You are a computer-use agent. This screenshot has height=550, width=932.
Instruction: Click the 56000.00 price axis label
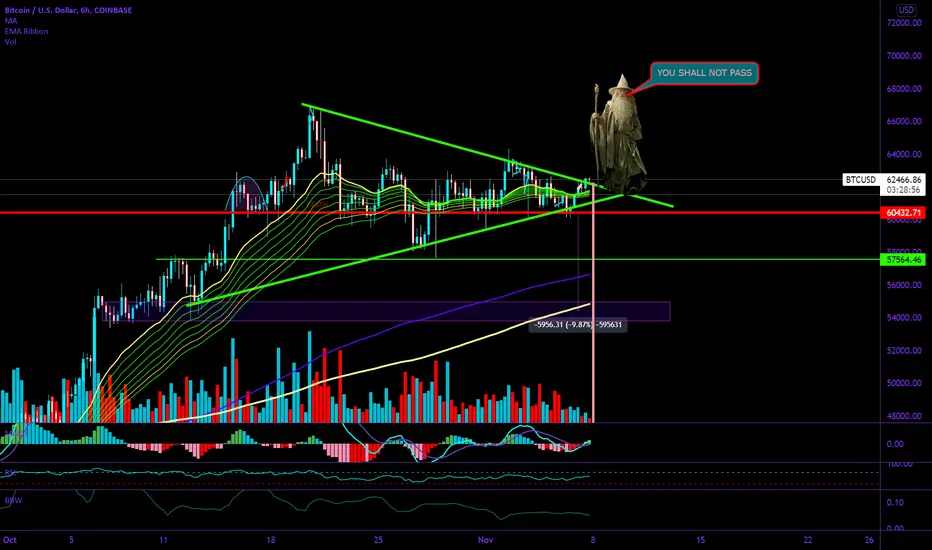[904, 285]
